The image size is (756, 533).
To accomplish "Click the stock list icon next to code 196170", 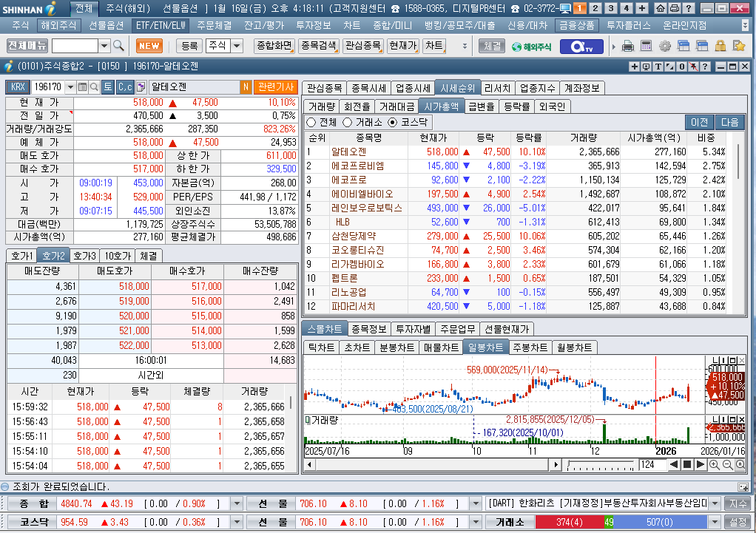I will click(x=82, y=86).
